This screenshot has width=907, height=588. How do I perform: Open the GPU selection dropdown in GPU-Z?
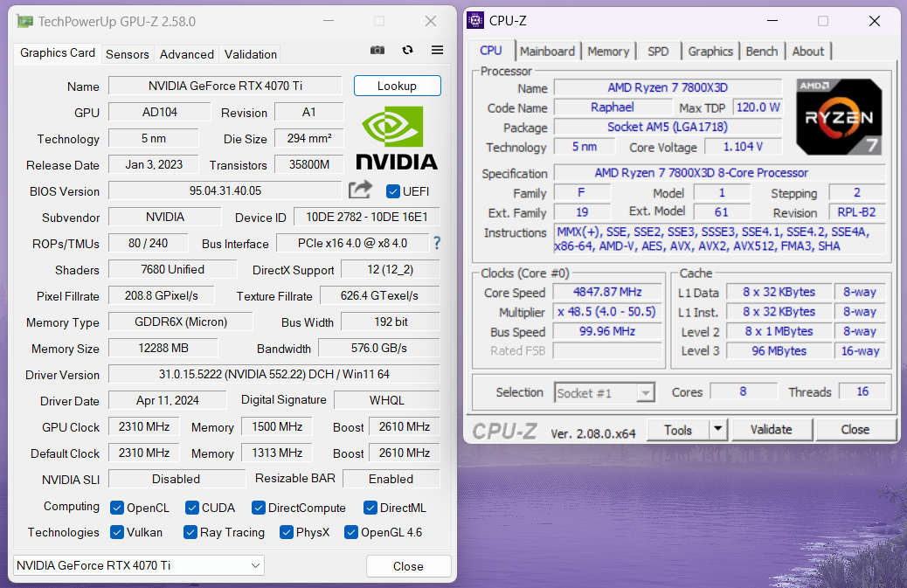pyautogui.click(x=139, y=565)
